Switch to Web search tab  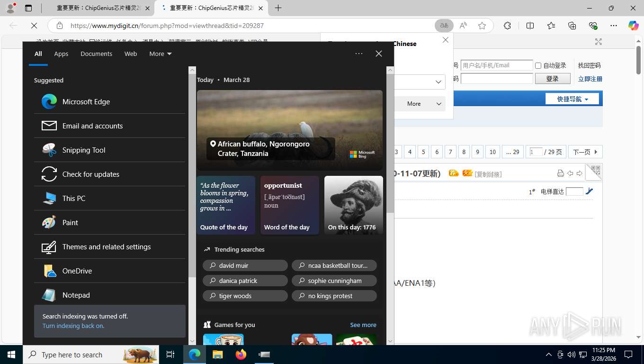coord(131,54)
